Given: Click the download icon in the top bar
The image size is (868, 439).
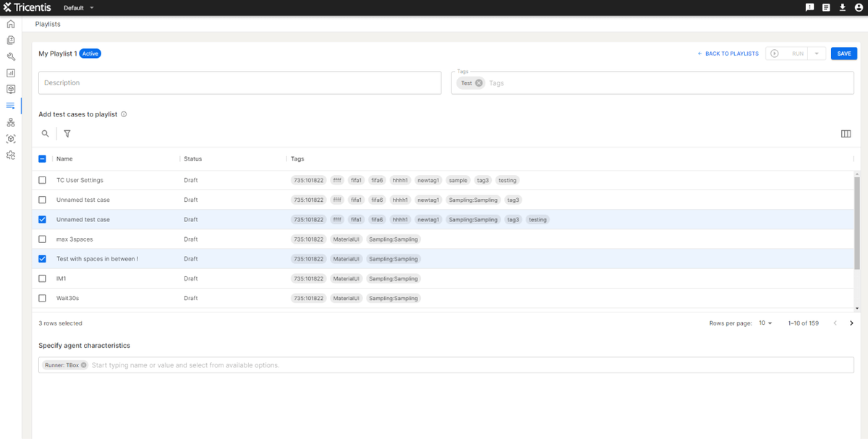Looking at the screenshot, I should click(x=842, y=8).
